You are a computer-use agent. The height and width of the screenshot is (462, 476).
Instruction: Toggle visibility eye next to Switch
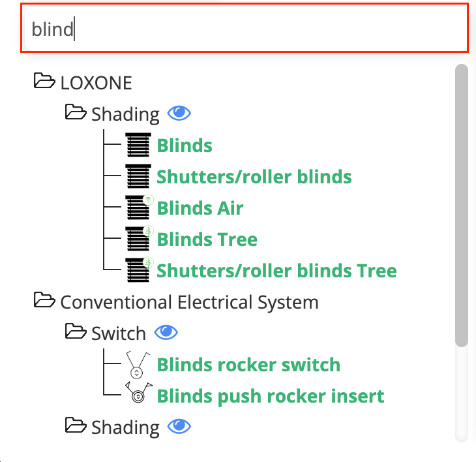tap(166, 333)
